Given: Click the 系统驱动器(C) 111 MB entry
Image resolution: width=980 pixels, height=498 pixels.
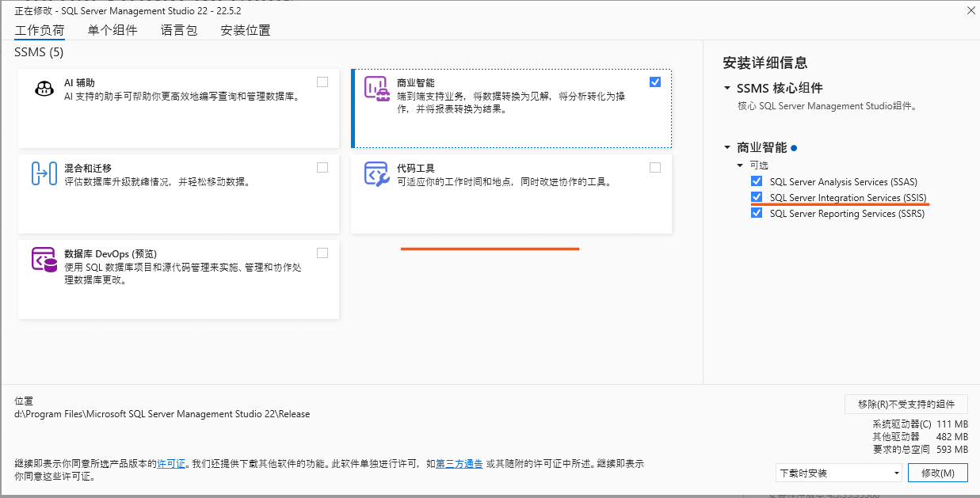Looking at the screenshot, I should coord(921,424).
